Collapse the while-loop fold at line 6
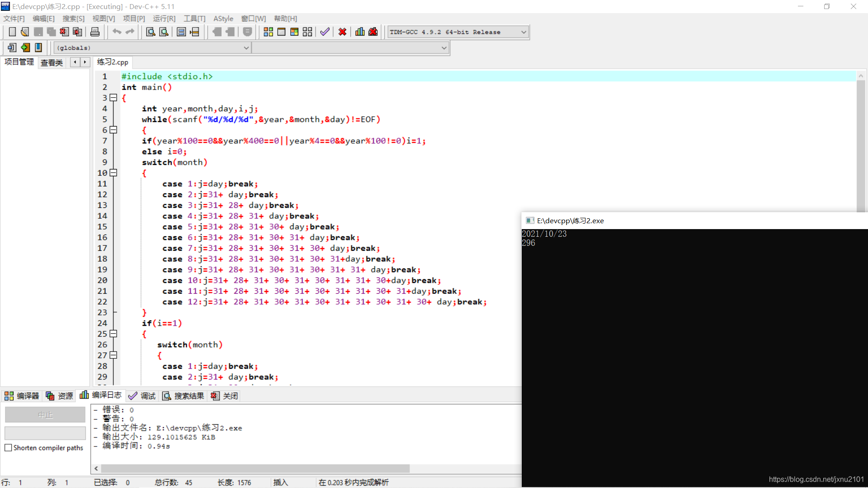The image size is (868, 488). click(113, 130)
